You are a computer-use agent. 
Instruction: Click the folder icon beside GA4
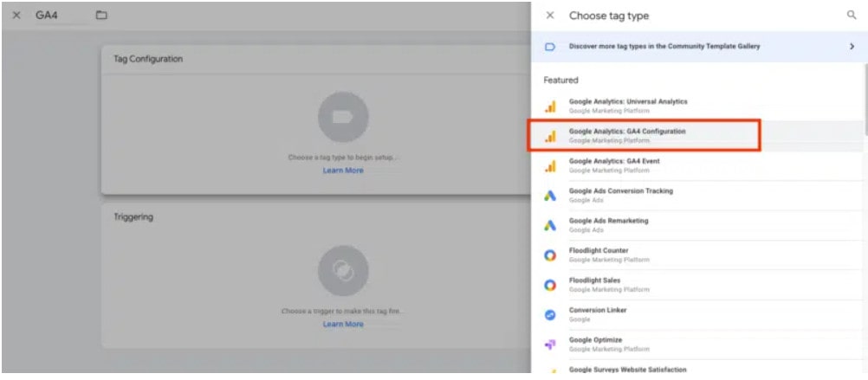[101, 16]
